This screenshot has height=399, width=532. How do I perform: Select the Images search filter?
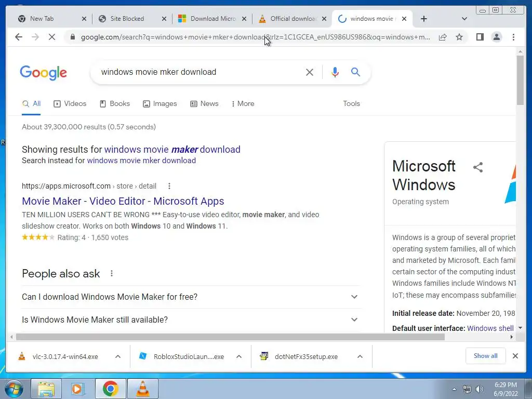(x=160, y=104)
